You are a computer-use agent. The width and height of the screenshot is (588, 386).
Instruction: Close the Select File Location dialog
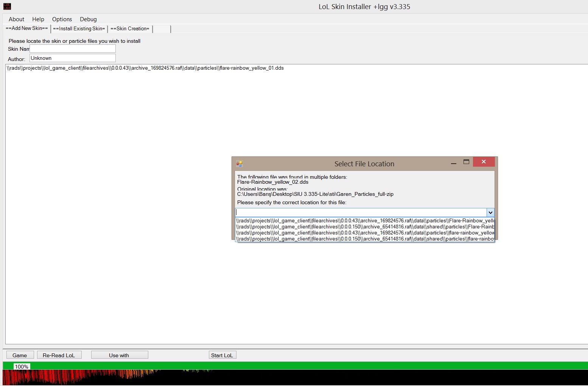pos(484,162)
